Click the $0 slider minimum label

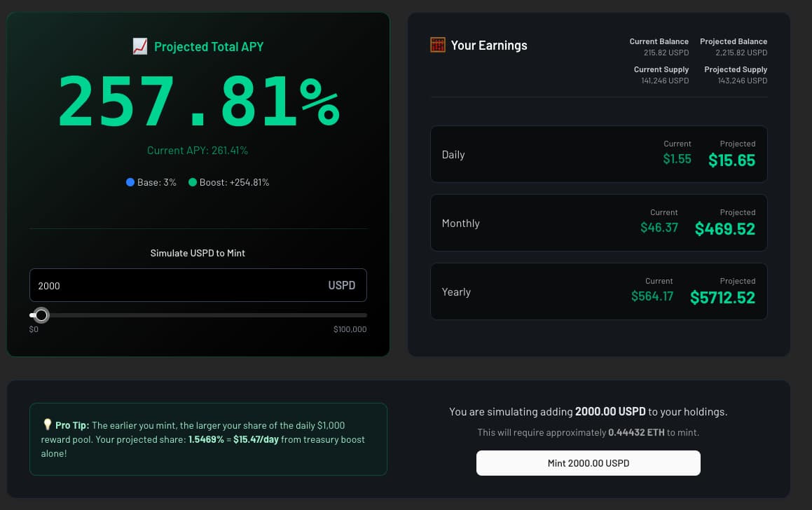34,329
